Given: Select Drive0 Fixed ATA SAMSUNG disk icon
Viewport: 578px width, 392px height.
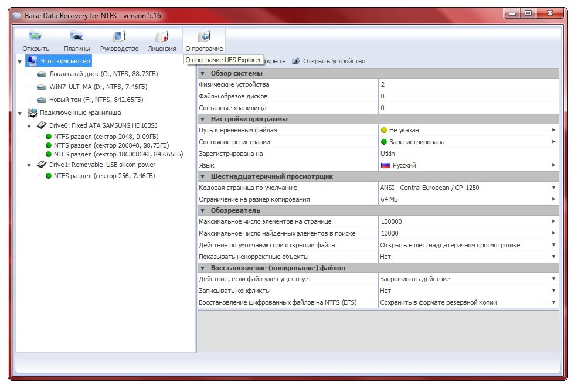Looking at the screenshot, I should point(42,125).
